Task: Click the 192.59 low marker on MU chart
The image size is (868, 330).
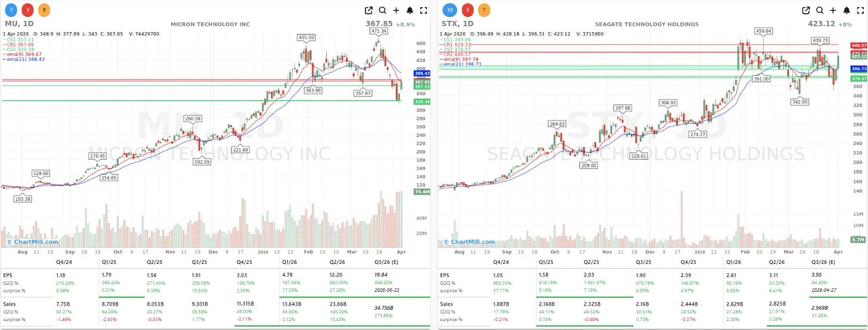Action: click(203, 161)
